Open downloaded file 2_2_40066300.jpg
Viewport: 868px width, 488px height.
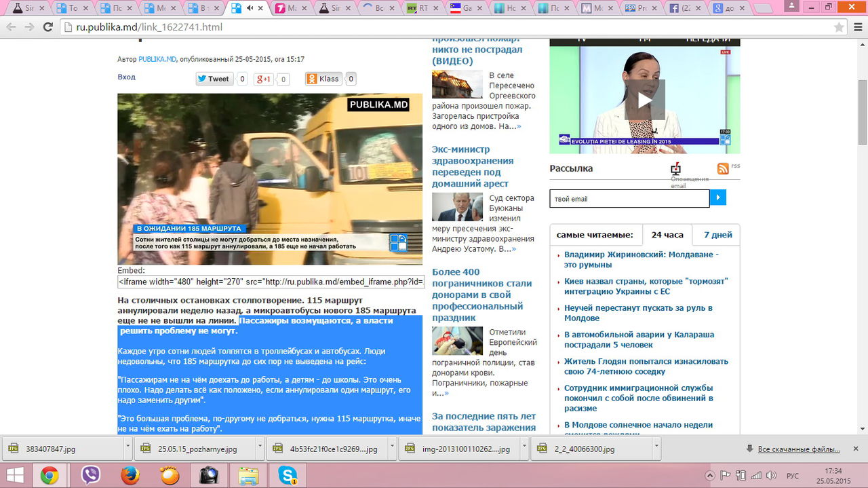click(591, 449)
